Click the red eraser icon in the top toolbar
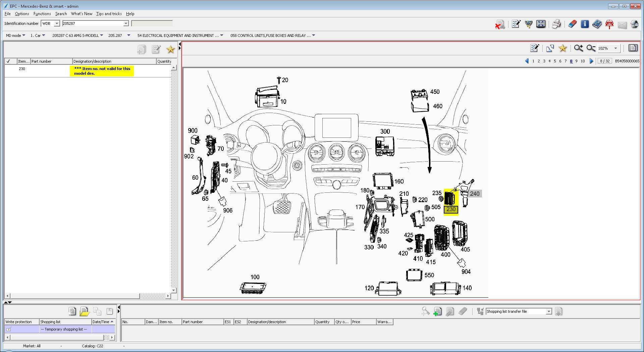 tap(572, 24)
